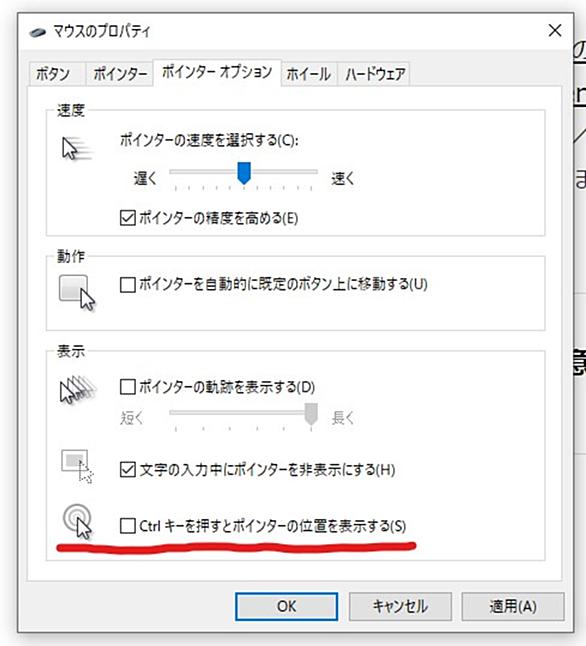
Task: Click the pointer trail length slider thumb
Action: (x=311, y=414)
